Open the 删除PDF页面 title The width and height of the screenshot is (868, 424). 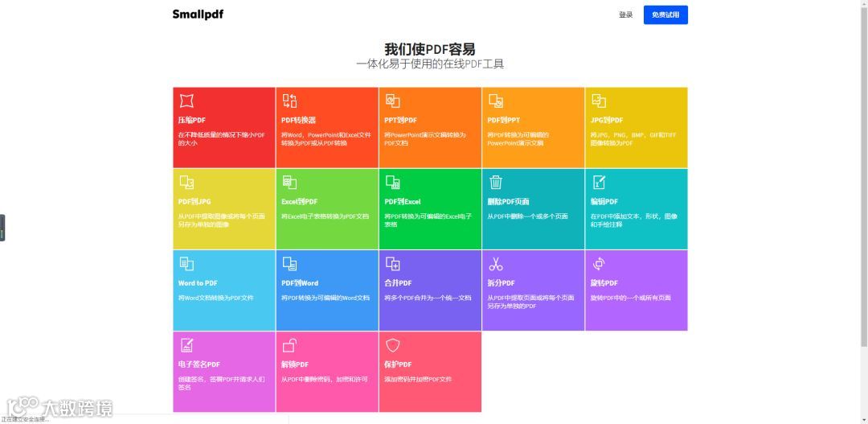(x=508, y=202)
